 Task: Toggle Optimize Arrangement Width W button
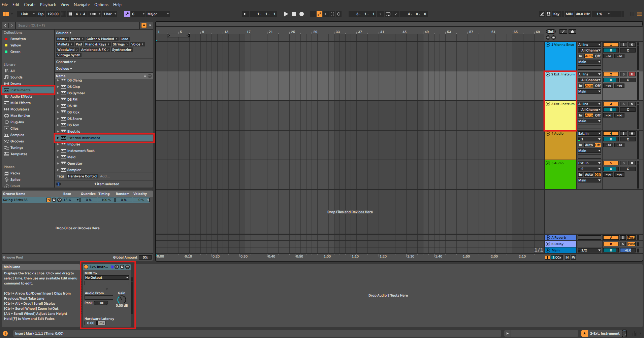pos(573,258)
